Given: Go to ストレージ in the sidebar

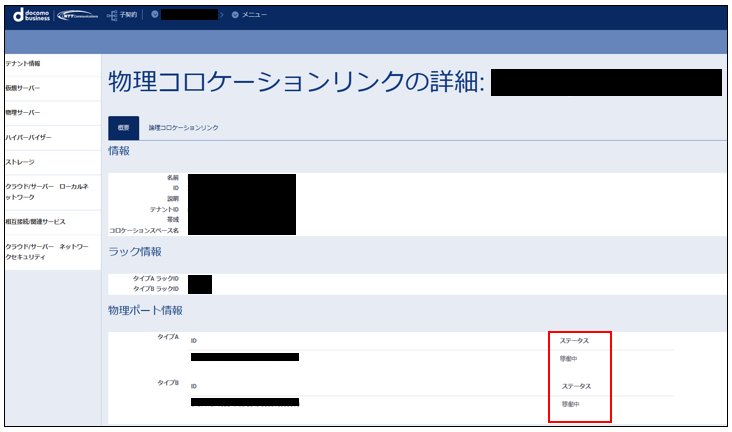Looking at the screenshot, I should point(22,161).
